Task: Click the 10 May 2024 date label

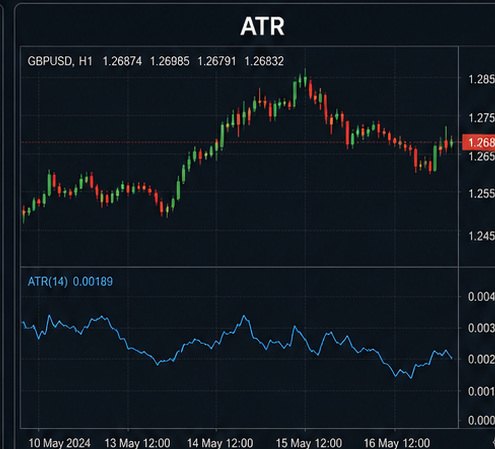Action: tap(59, 443)
